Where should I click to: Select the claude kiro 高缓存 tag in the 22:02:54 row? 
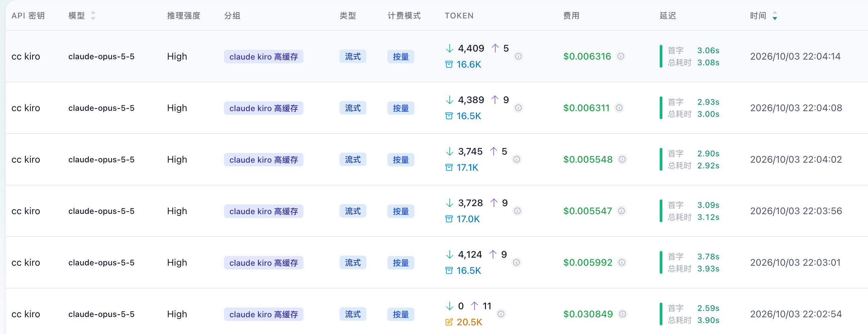coord(264,314)
